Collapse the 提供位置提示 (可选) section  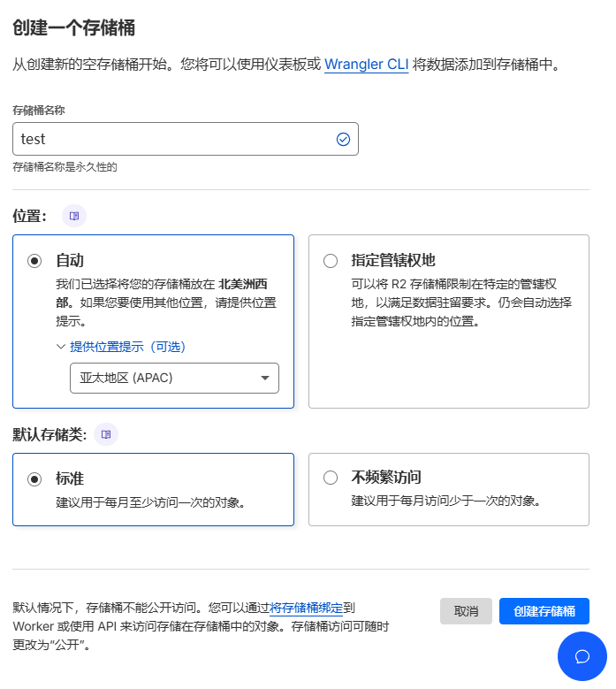tap(121, 347)
